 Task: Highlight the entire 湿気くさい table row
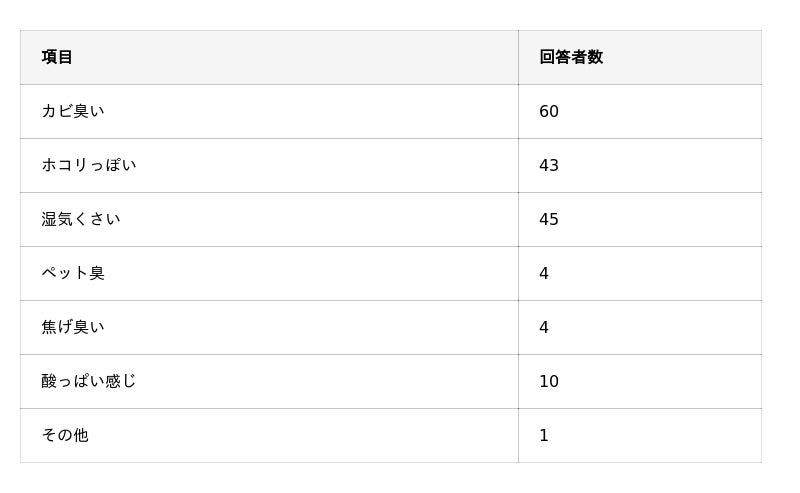click(300, 219)
